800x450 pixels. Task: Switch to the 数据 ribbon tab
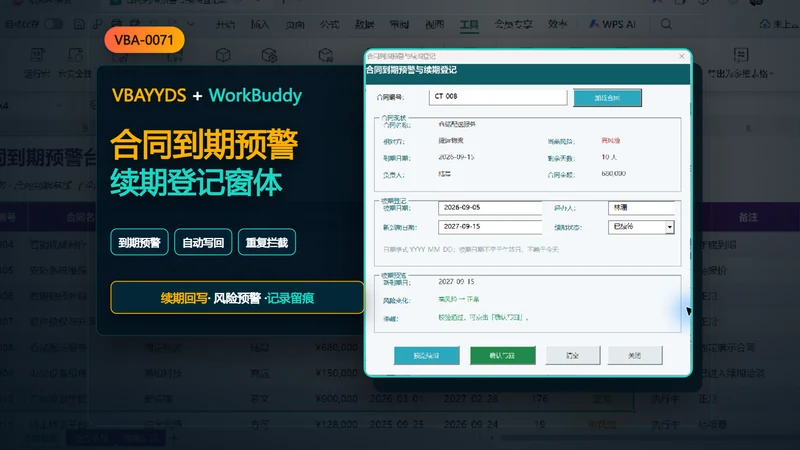click(x=364, y=24)
